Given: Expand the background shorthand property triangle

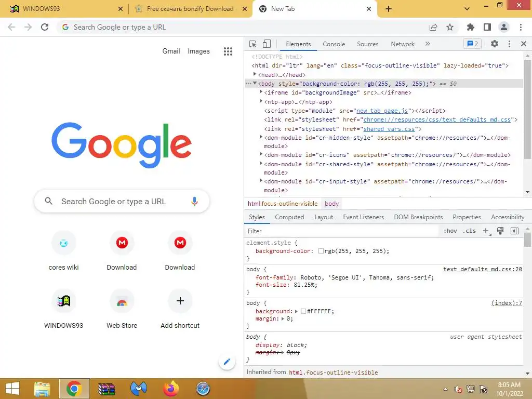Looking at the screenshot, I should pyautogui.click(x=296, y=311).
